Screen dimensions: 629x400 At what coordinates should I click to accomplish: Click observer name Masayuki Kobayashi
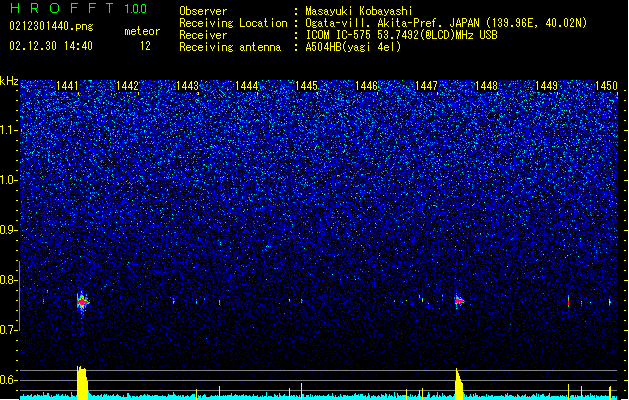tap(359, 11)
